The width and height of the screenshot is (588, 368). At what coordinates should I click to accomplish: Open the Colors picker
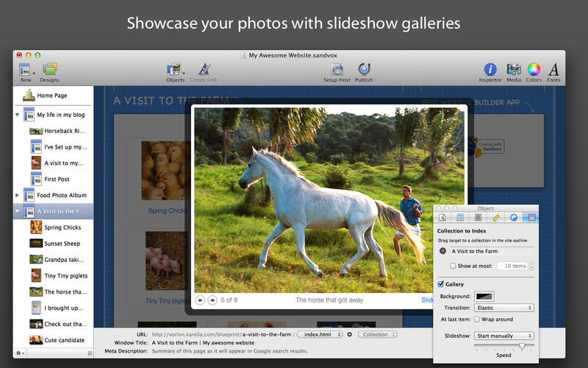click(x=534, y=71)
